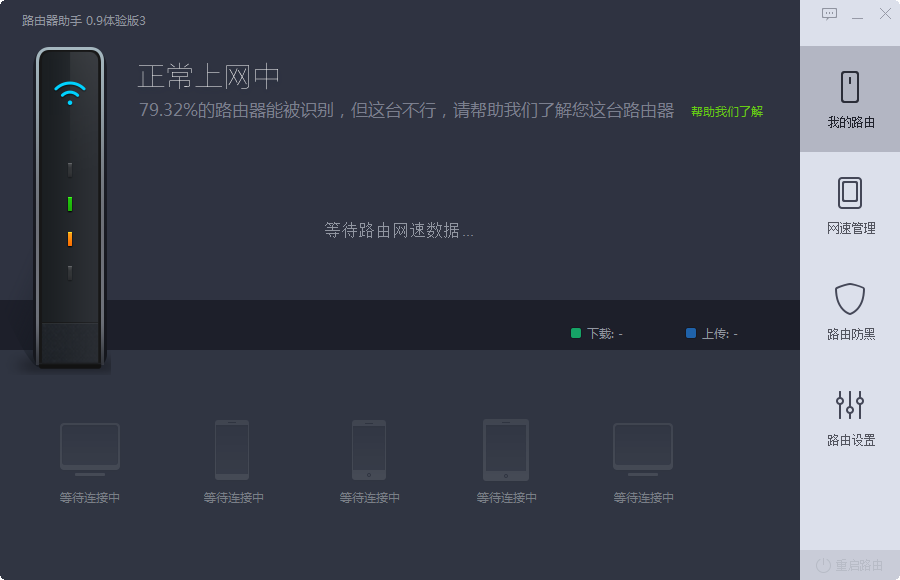The image size is (900, 580).
Task: Toggle the orange status light on router
Action: click(68, 238)
